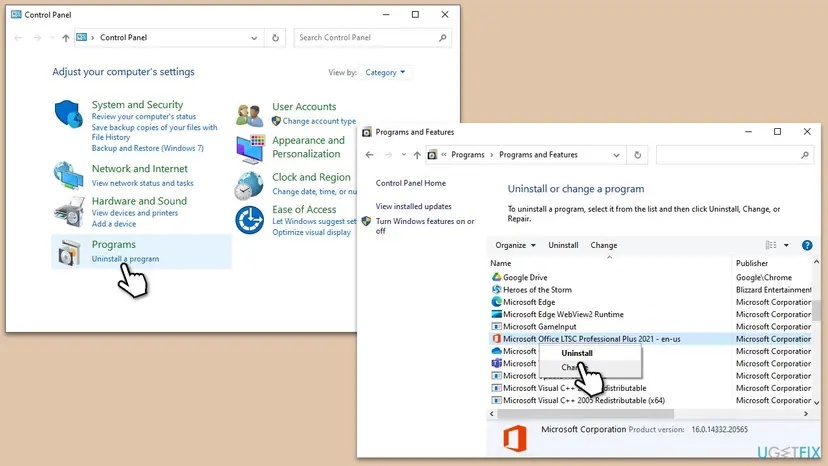Open View network status and tasks link

[x=143, y=183]
